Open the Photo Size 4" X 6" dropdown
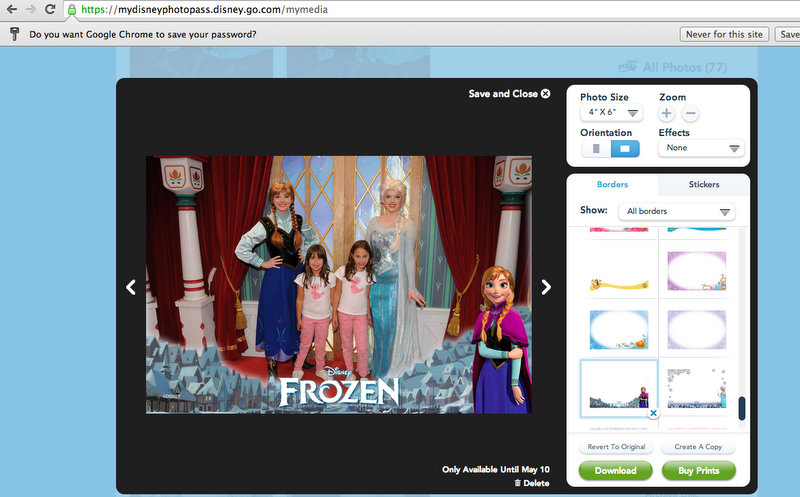 [x=611, y=112]
